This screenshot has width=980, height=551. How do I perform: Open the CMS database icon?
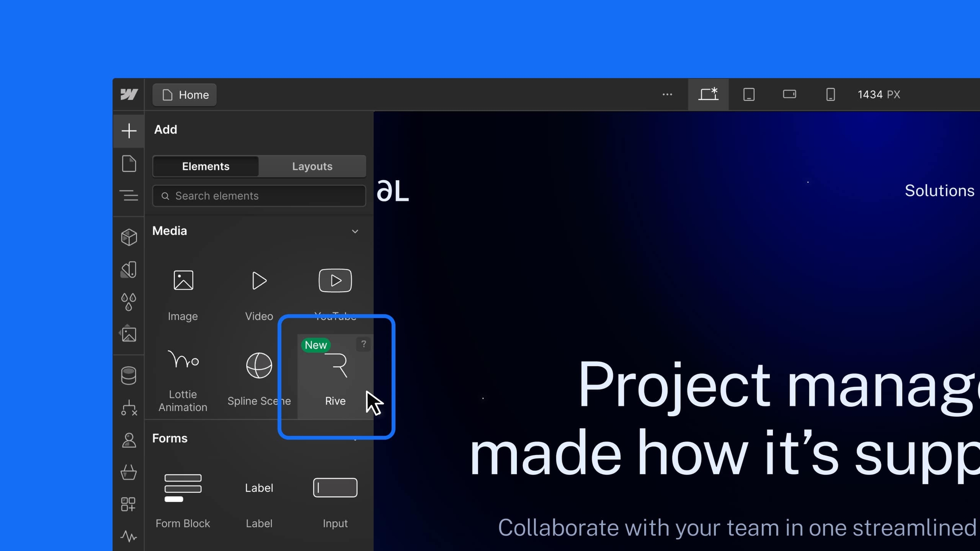(x=128, y=375)
